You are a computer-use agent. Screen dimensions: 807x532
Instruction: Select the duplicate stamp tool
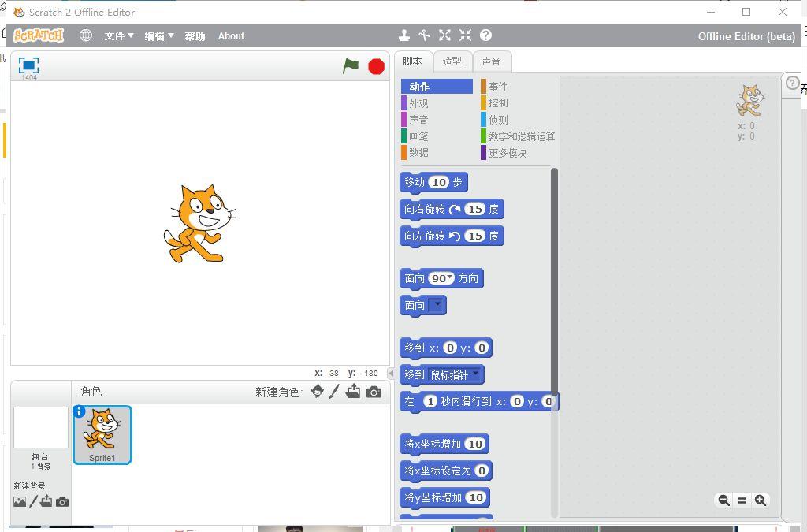coord(403,35)
